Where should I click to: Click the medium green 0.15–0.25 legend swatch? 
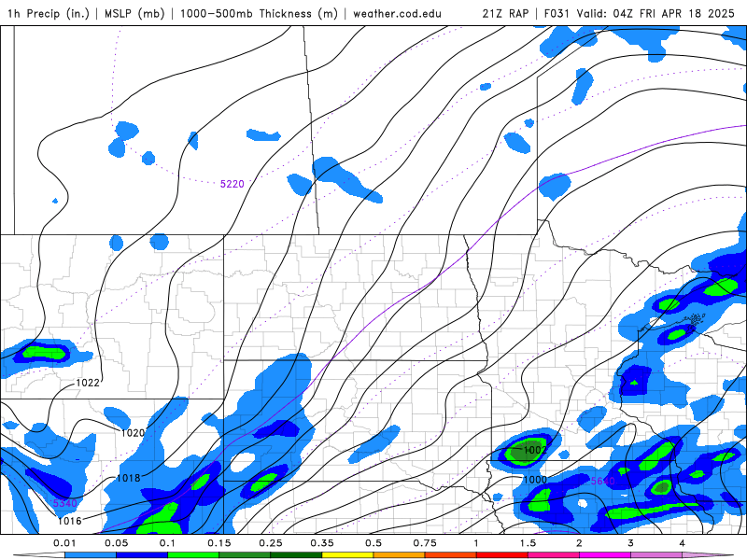(x=245, y=554)
